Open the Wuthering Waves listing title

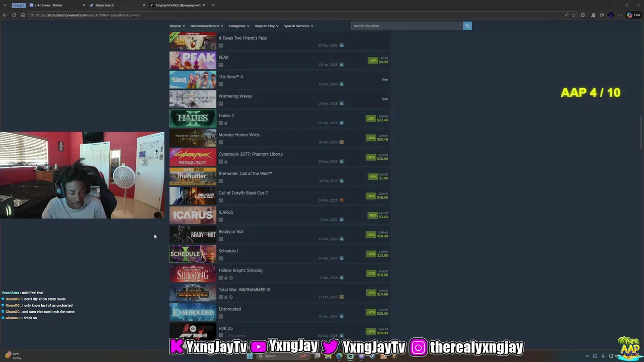(235, 96)
